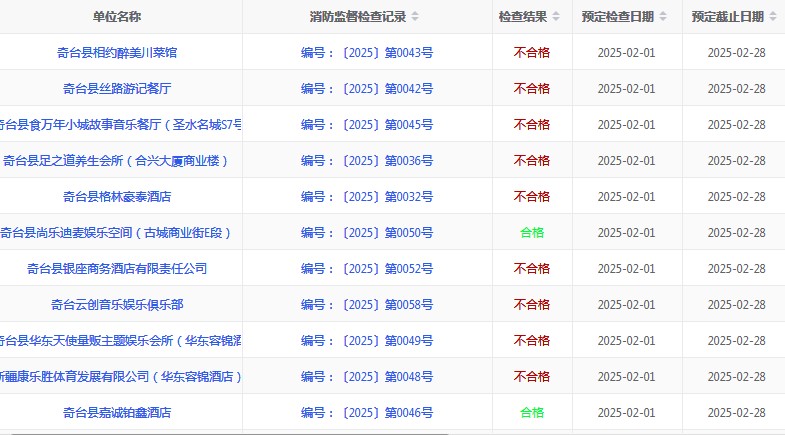Image resolution: width=785 pixels, height=435 pixels.
Task: Open 奇台县嘉诚铂鑫酒店 unit link
Action: pos(117,412)
